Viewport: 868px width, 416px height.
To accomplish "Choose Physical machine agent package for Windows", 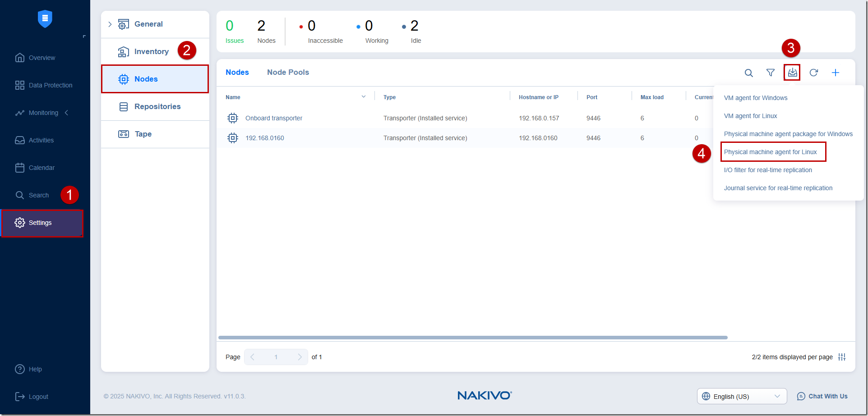I will (x=788, y=134).
